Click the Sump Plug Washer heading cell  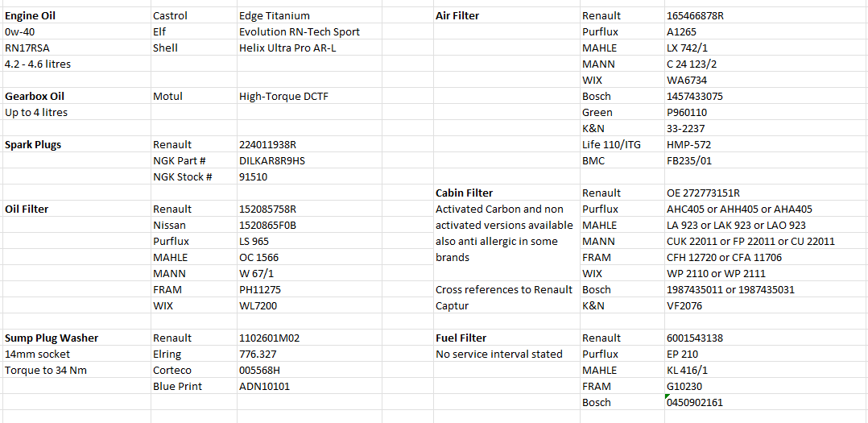coord(52,338)
